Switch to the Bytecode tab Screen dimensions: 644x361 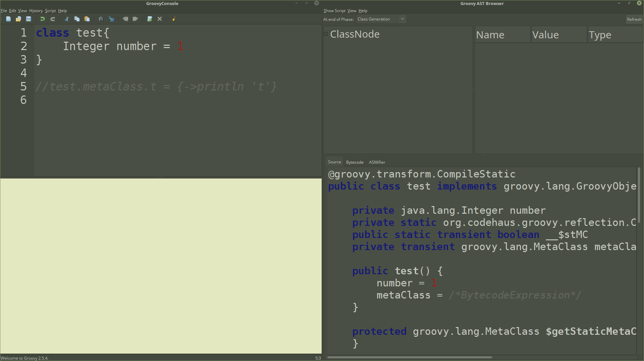[x=355, y=162]
